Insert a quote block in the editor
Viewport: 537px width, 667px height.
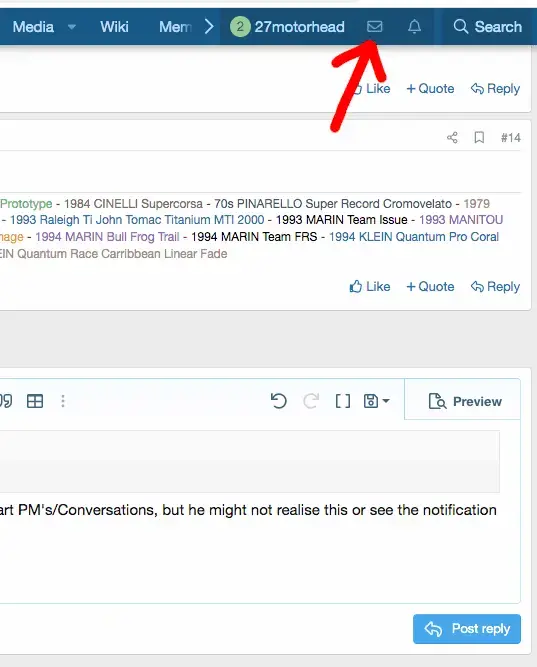click(6, 401)
